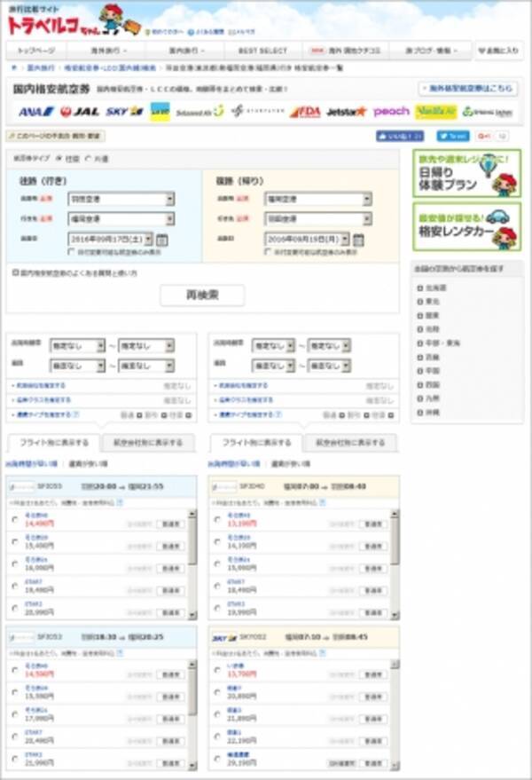Switch to return フライト別に表示する tab
Screen dimensions: 532x780
click(x=256, y=442)
